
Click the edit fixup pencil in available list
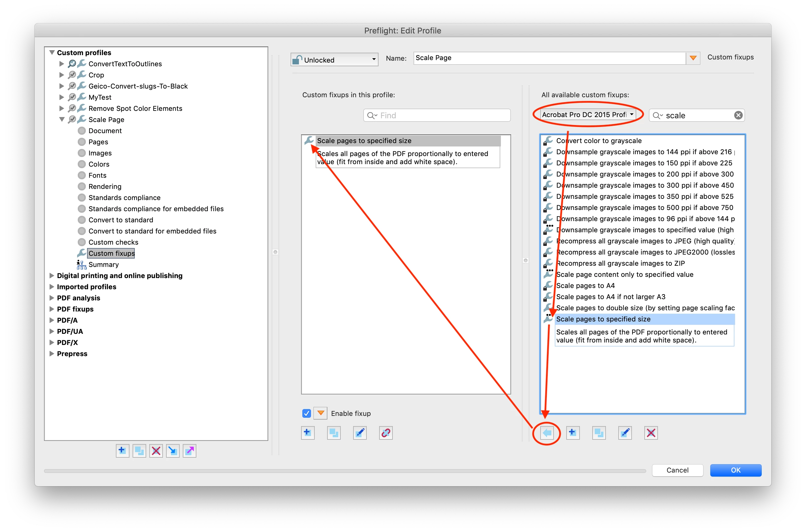point(625,433)
